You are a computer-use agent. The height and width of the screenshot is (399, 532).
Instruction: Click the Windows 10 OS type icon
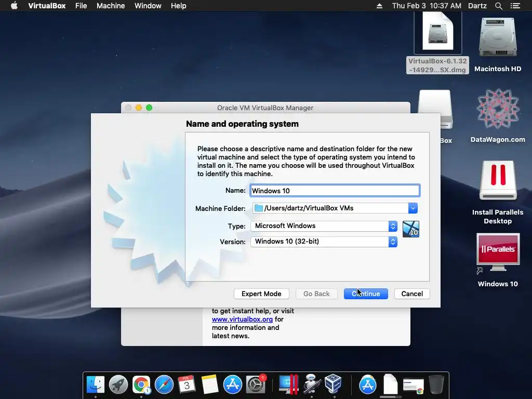[410, 229]
